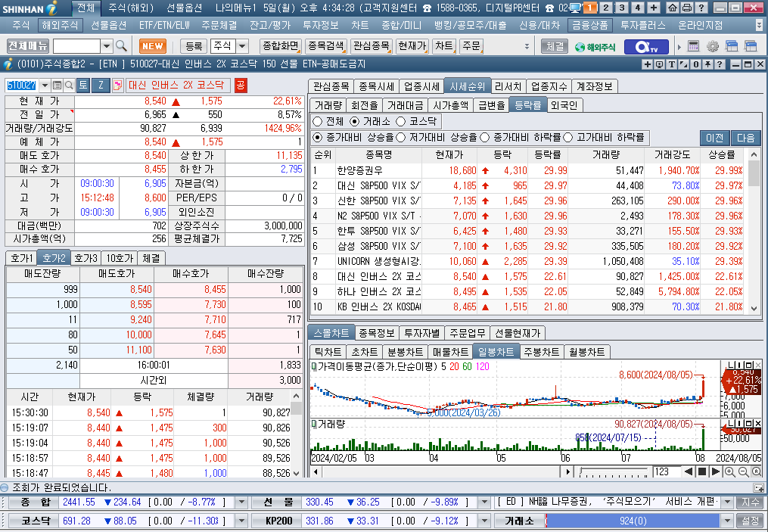Click the Z button next to stock code
Screen dimensions: 768x532
pyautogui.click(x=101, y=86)
